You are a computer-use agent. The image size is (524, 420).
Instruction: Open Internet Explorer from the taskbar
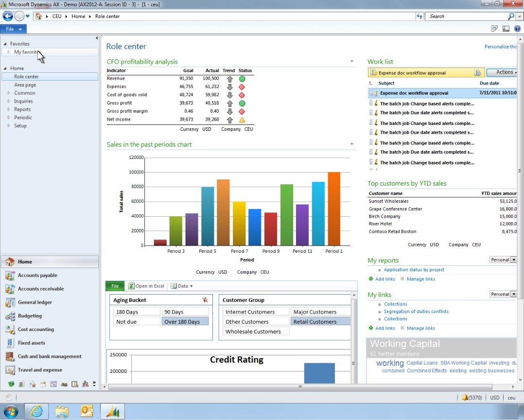point(37,411)
